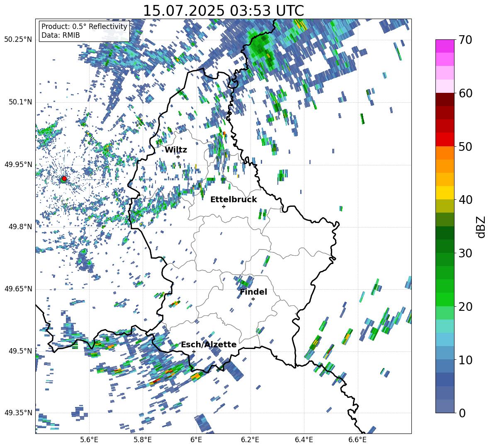Click the 50.25°N latitude label
Image resolution: width=491 pixels, height=448 pixels.
pos(18,40)
